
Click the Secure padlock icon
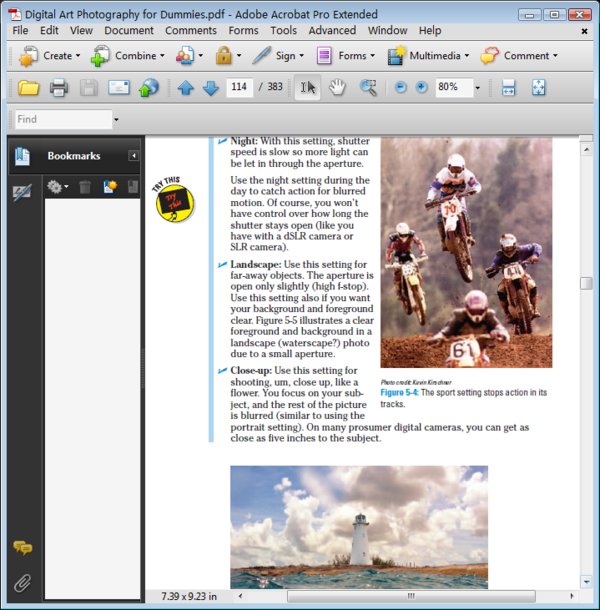point(224,56)
